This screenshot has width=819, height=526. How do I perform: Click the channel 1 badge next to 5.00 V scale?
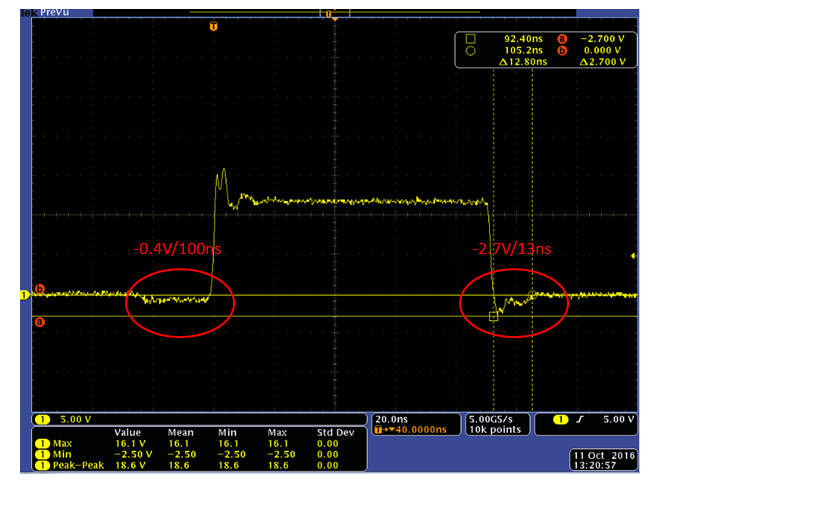42,419
